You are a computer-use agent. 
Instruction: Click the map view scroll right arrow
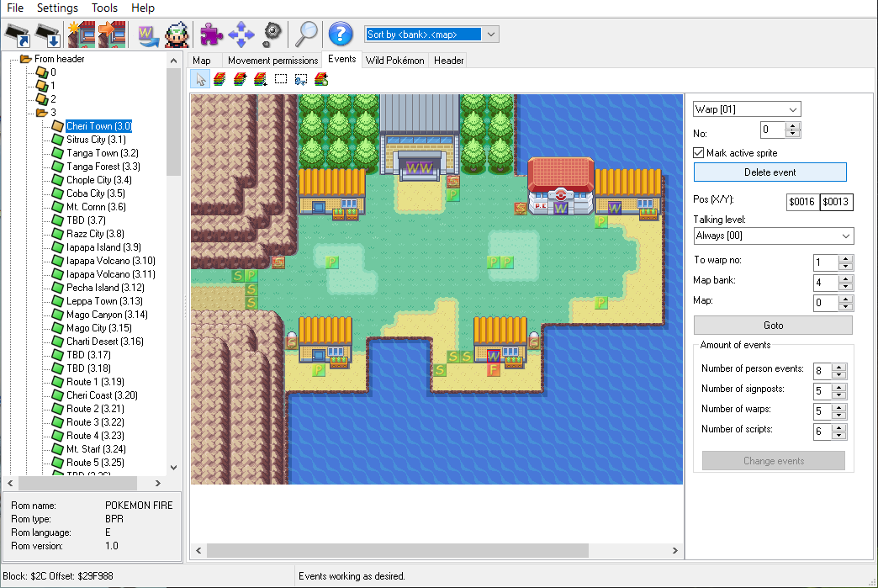pyautogui.click(x=674, y=550)
